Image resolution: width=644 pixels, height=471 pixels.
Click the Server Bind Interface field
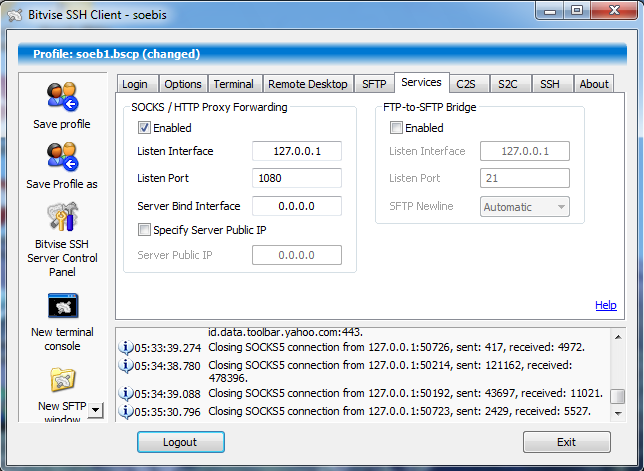pyautogui.click(x=297, y=206)
